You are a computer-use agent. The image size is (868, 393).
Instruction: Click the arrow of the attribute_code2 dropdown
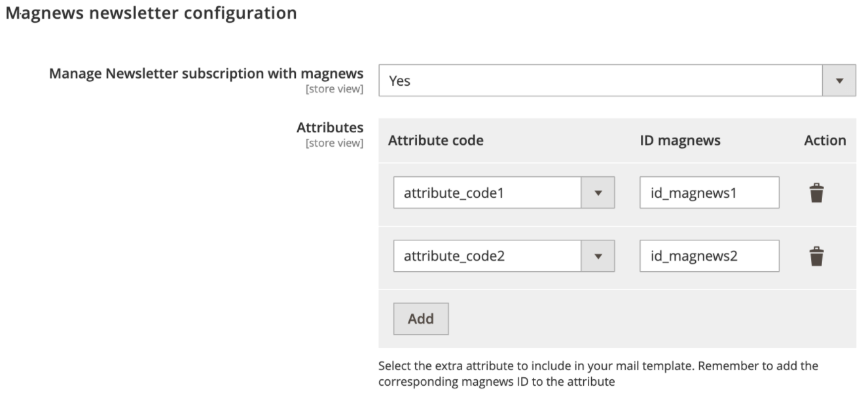598,256
